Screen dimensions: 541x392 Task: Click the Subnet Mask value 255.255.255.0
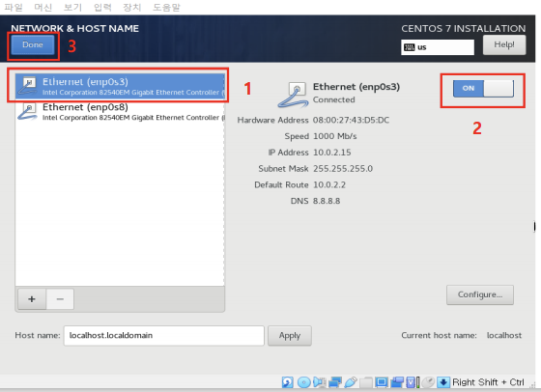[343, 169]
